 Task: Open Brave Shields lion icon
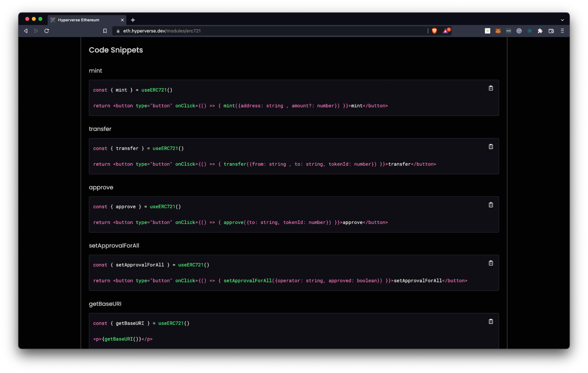(x=434, y=31)
